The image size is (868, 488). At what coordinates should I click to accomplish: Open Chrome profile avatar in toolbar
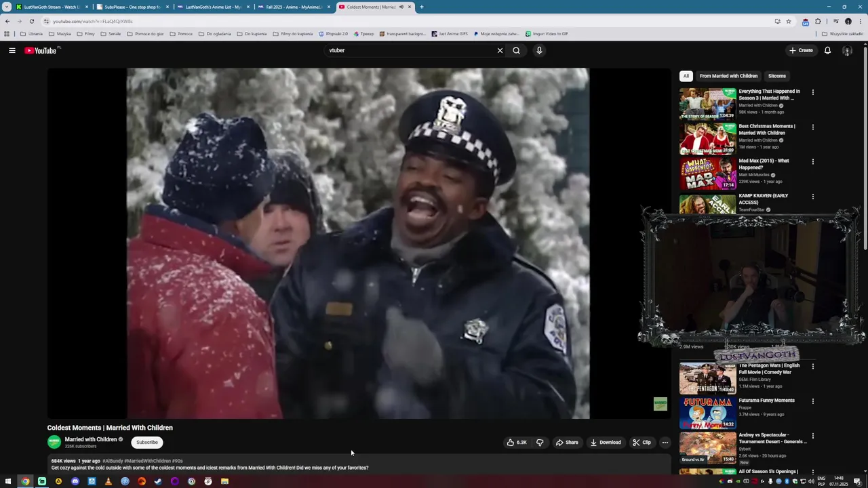(x=848, y=21)
